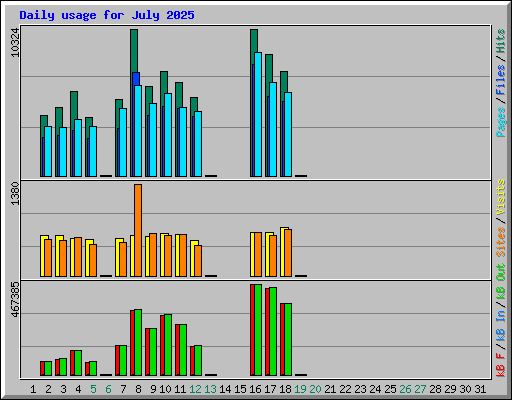Click day 25 on the x-axis
This screenshot has height=400, width=512.
390,389
